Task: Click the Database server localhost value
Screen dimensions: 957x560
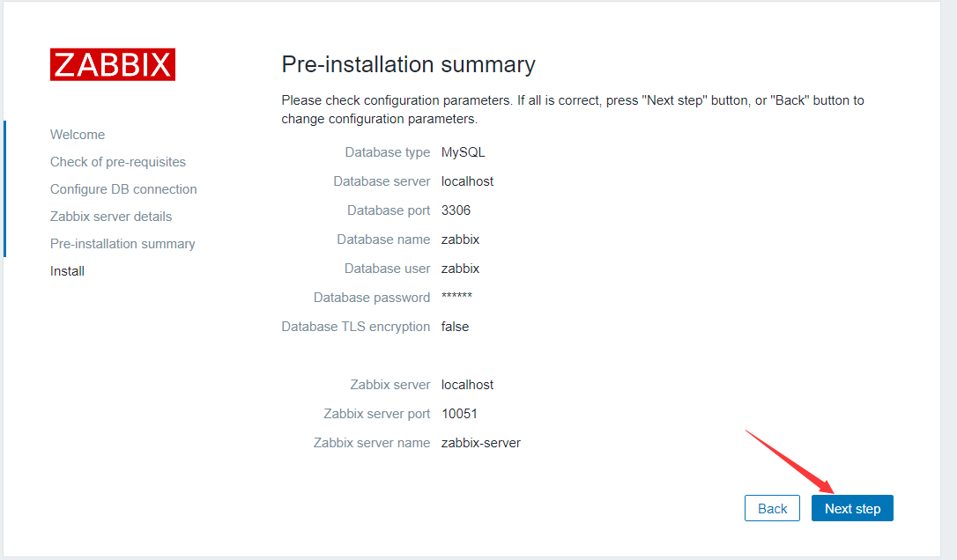Action: click(x=468, y=181)
